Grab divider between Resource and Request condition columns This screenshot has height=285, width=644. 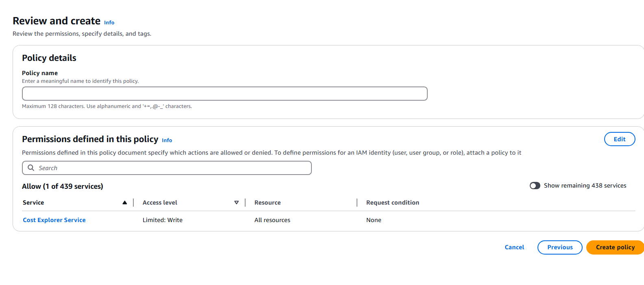tap(357, 203)
